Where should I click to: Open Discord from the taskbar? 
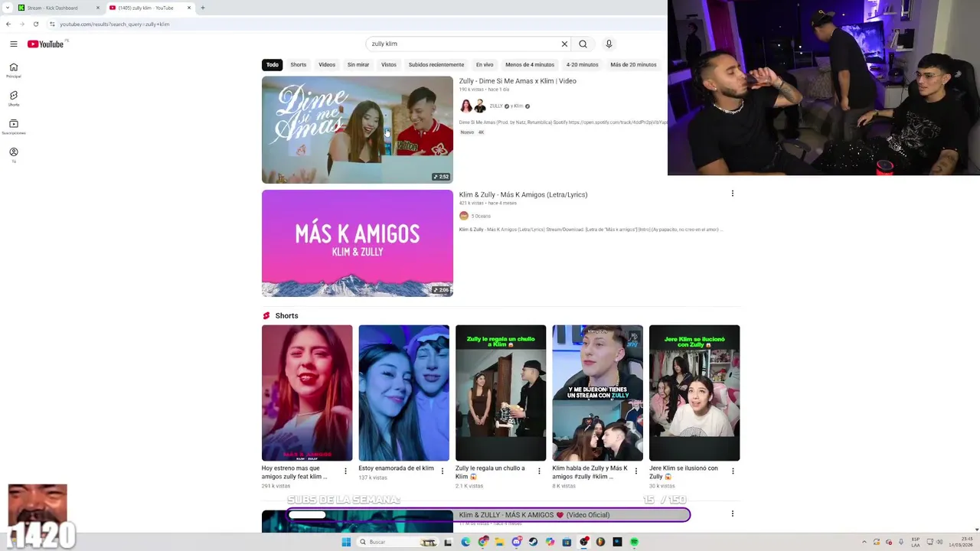click(517, 542)
